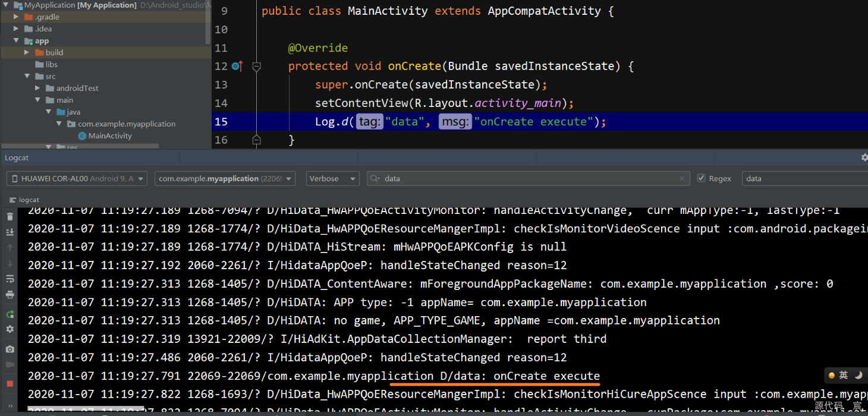Click the down the stack trace arrow
Image resolution: width=868 pixels, height=416 pixels.
pos(10,263)
